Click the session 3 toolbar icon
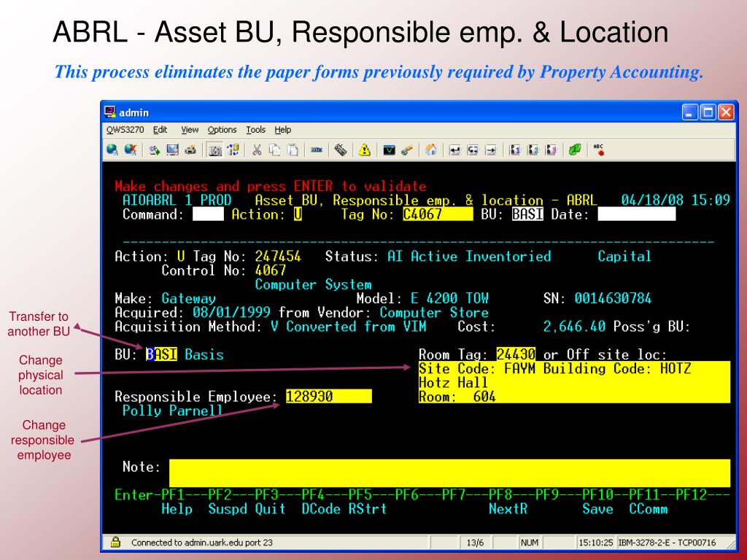Viewport: 747px width, 560px height. pyautogui.click(x=551, y=150)
